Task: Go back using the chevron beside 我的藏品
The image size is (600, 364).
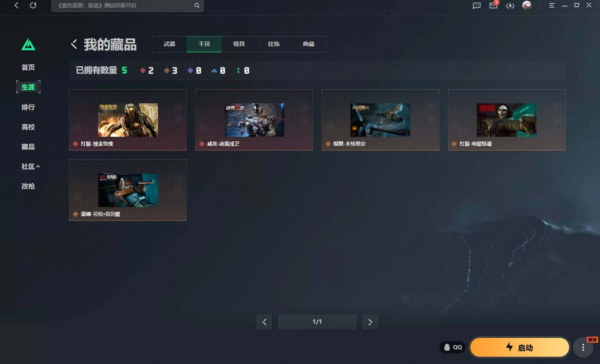Action: coord(74,44)
